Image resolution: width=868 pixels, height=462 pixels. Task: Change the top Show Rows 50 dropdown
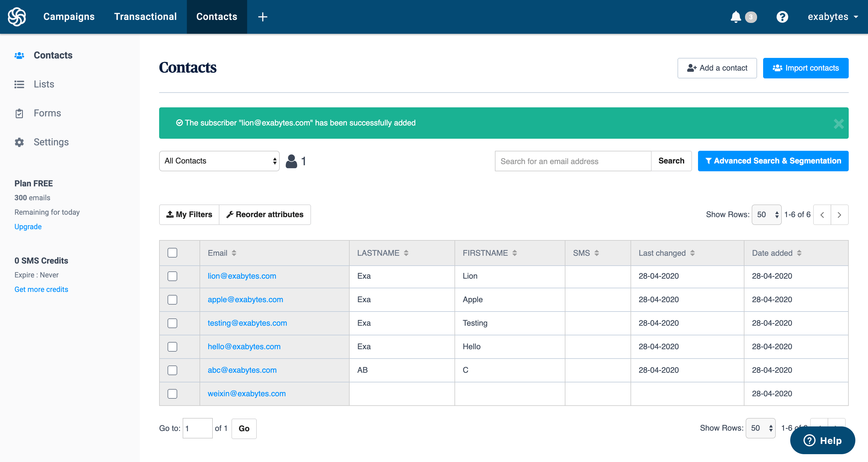click(766, 215)
